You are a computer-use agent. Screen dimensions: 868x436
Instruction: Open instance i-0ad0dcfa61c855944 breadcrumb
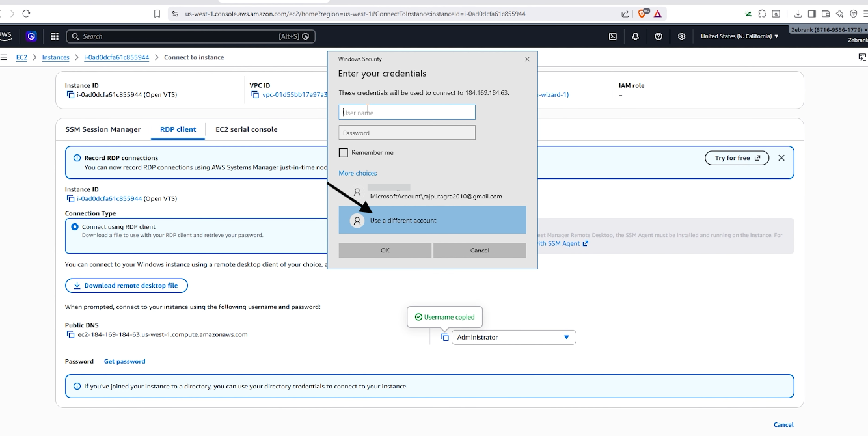coord(116,57)
